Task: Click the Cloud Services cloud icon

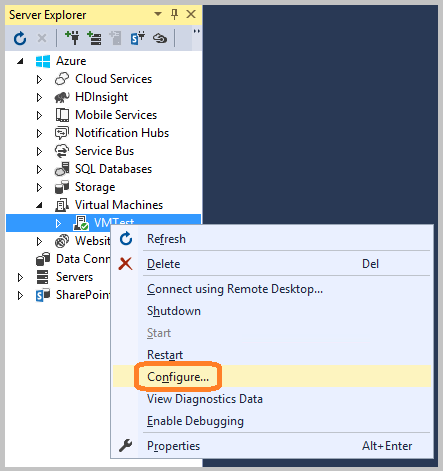Action: [x=62, y=79]
